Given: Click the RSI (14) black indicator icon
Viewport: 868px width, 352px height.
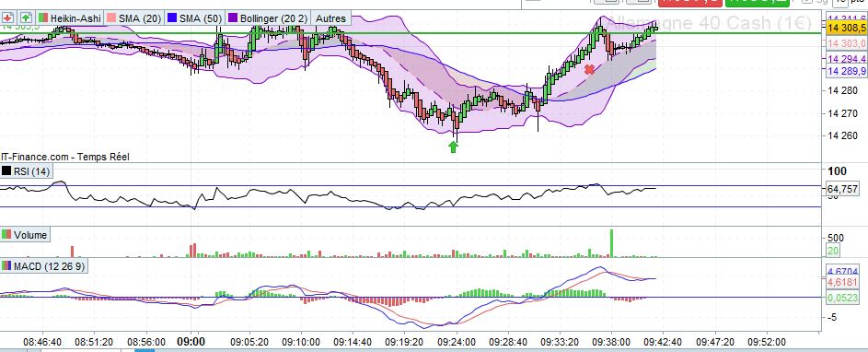Looking at the screenshot, I should tap(6, 171).
